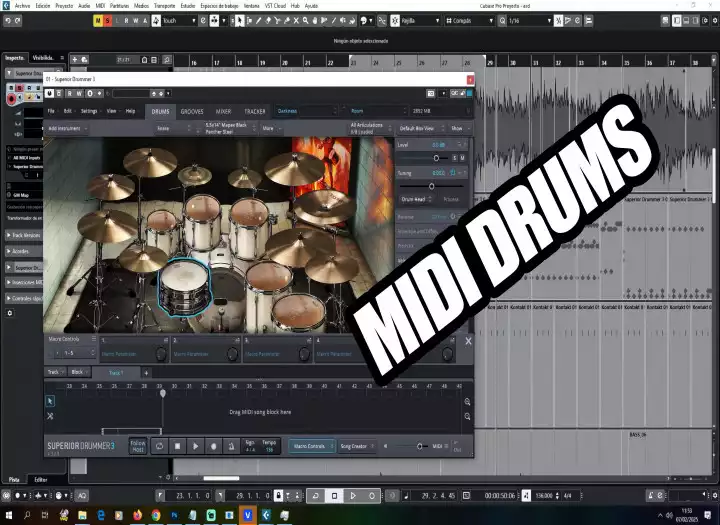Switch to the TRACKER tab in Superior Drummer
The width and height of the screenshot is (720, 525).
[255, 112]
